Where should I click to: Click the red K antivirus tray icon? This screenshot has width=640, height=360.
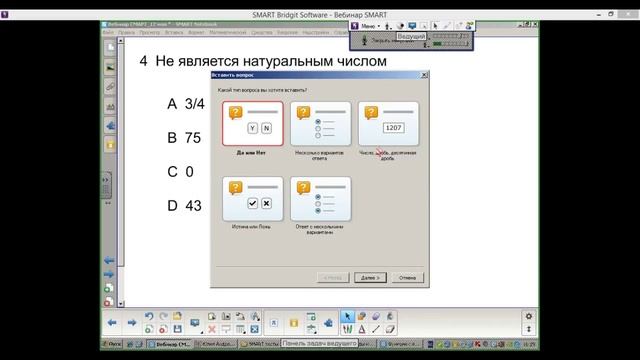[x=477, y=344]
